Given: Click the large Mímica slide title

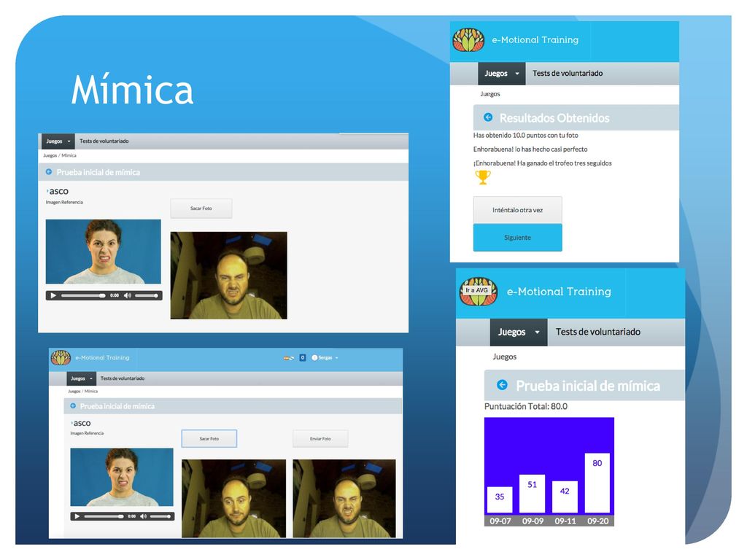Looking at the screenshot, I should (133, 89).
